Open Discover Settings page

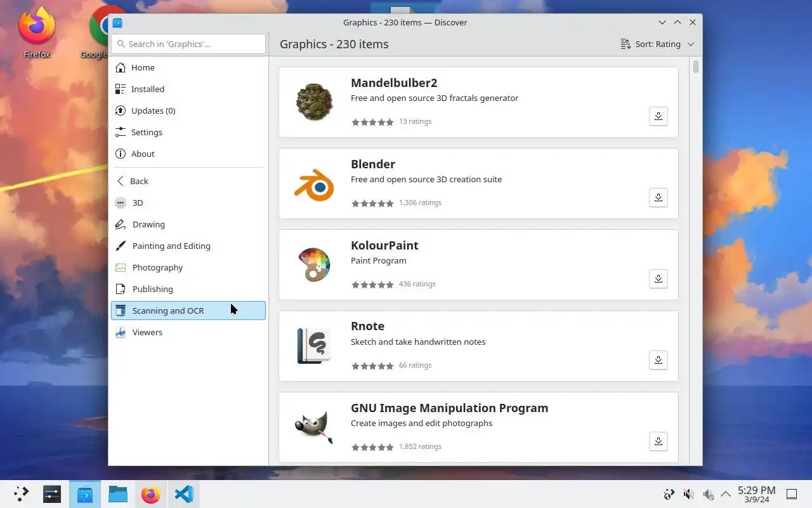(x=188, y=132)
